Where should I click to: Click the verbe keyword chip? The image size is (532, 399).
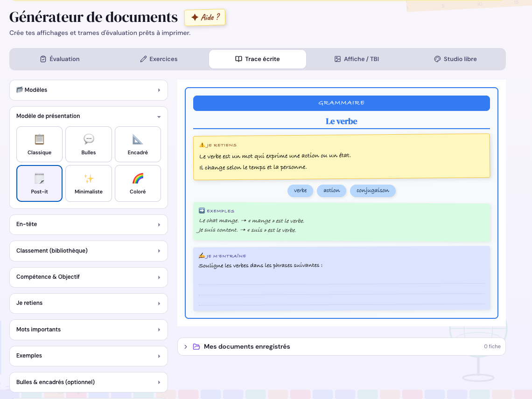[x=300, y=191]
